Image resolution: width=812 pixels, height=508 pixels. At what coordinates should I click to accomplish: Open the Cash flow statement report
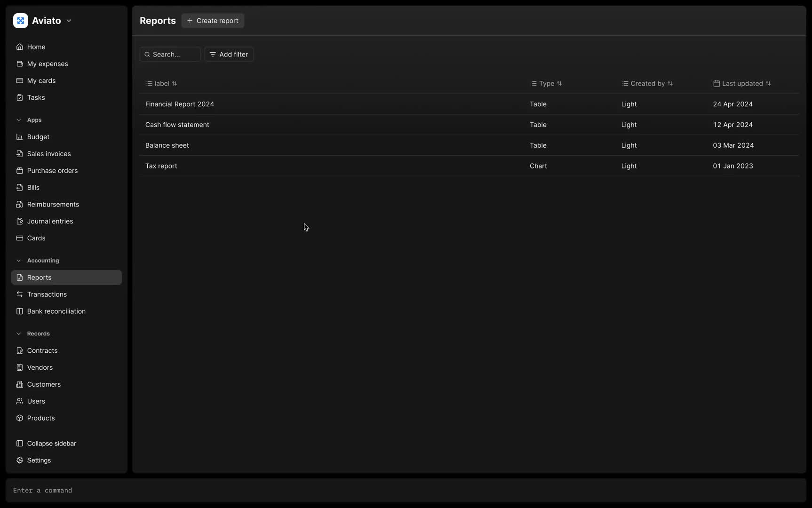[469, 125]
